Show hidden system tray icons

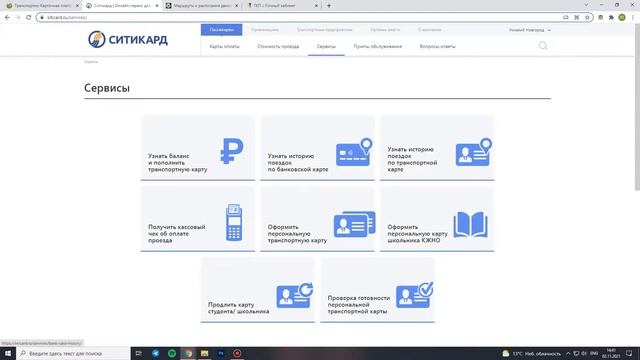pyautogui.click(x=568, y=353)
